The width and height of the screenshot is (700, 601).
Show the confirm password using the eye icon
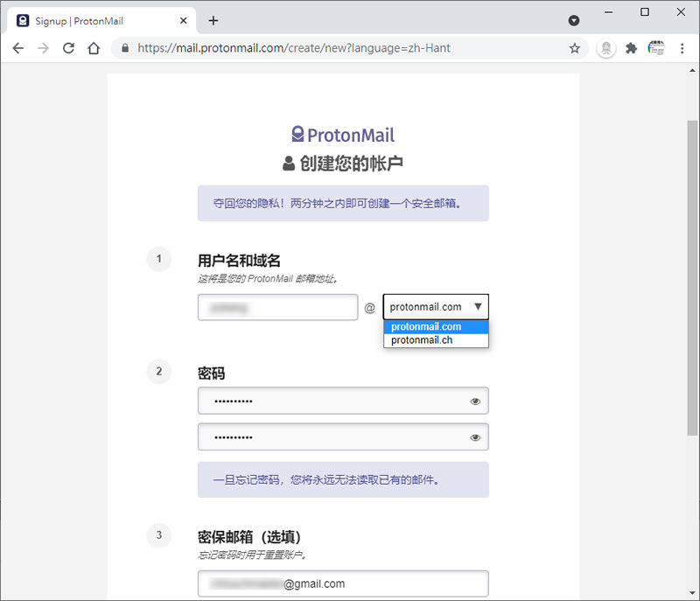[475, 437]
